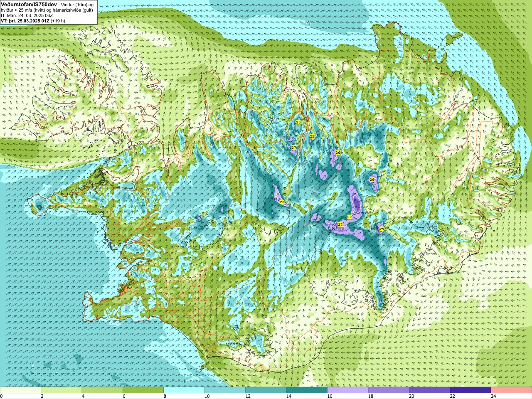The image size is (532, 399).
Task: Click the legend tick label 20
Action: pos(411,396)
